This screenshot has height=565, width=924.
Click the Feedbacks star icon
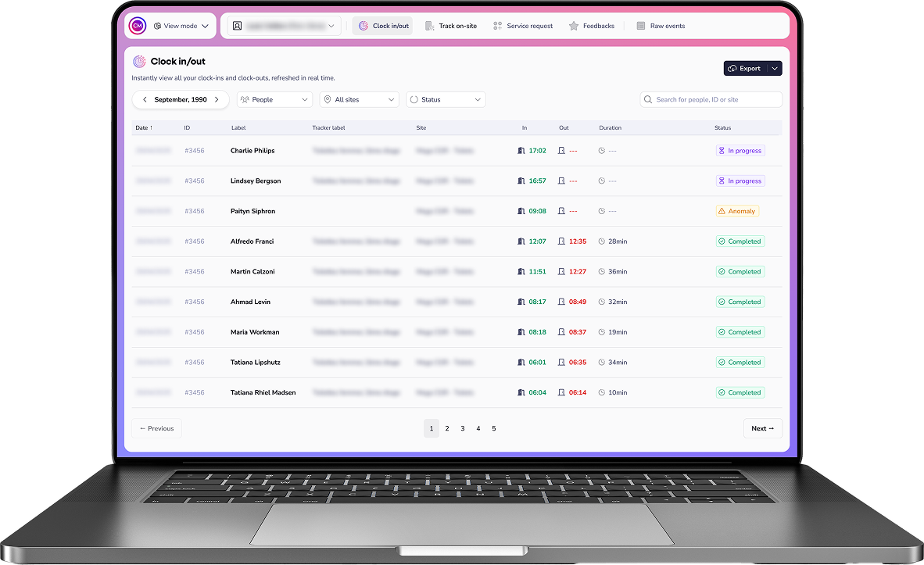click(573, 26)
